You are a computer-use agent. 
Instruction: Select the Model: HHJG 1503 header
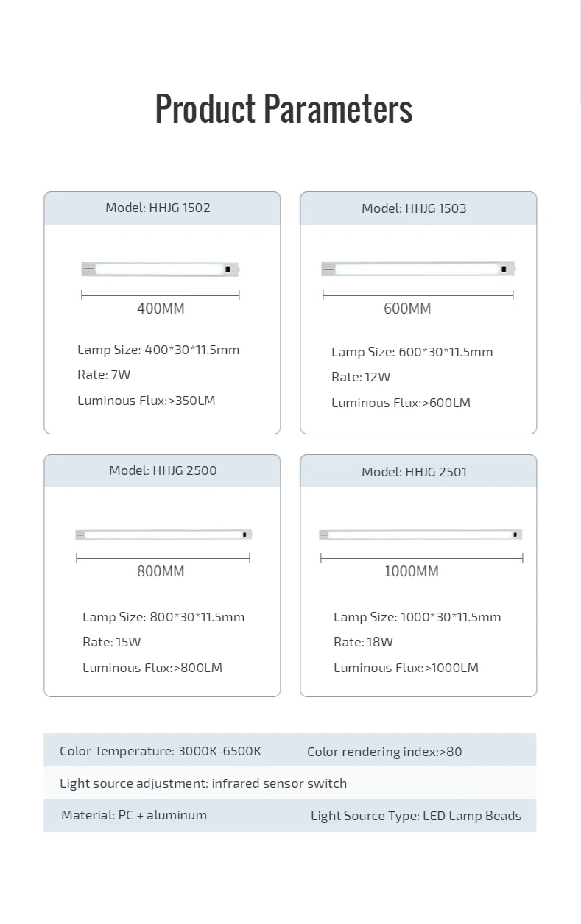point(414,208)
